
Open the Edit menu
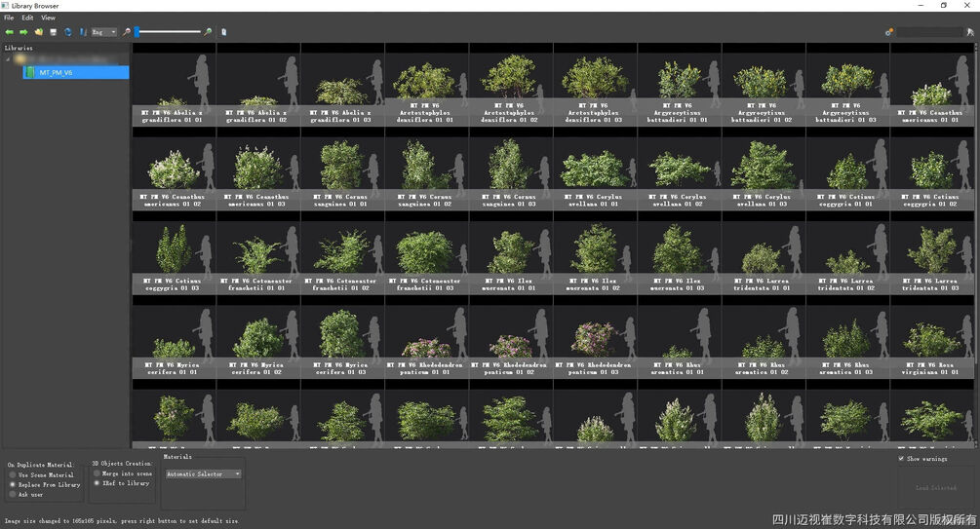pyautogui.click(x=27, y=18)
